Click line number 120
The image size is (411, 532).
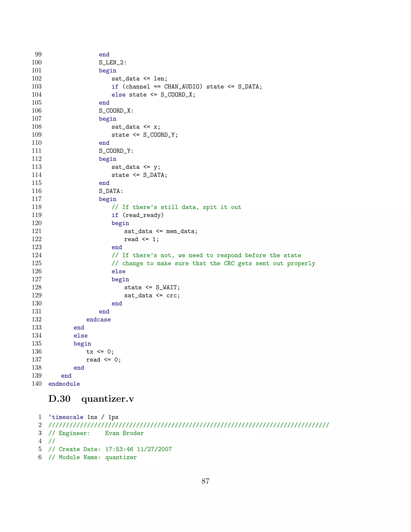37,223
